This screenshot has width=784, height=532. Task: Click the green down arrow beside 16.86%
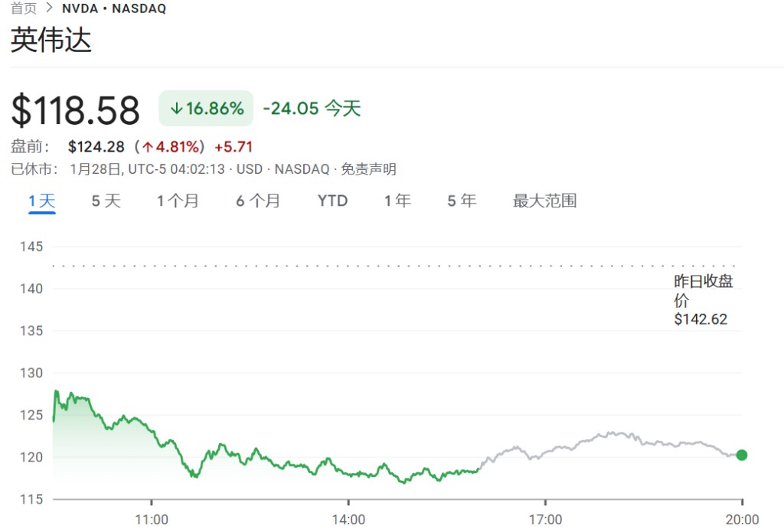(x=176, y=109)
